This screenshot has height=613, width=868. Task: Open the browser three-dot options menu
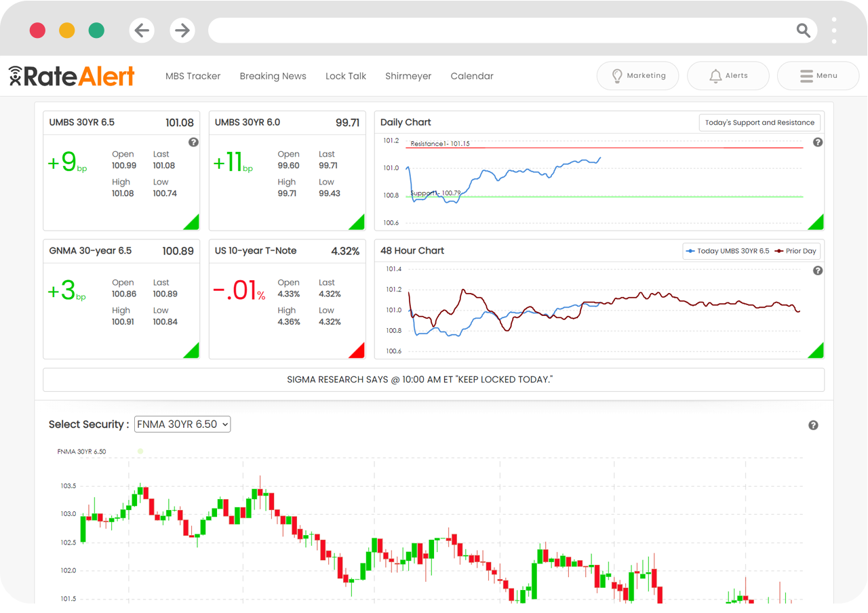(834, 31)
